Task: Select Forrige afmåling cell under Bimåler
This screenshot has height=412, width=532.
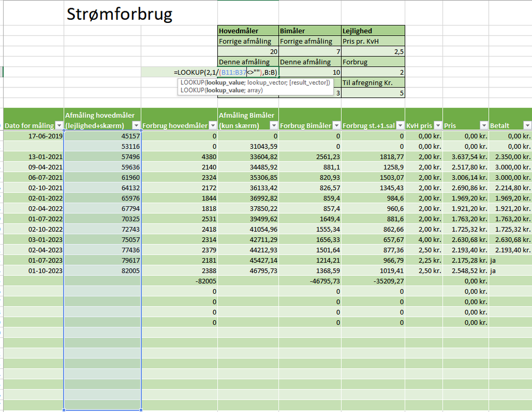Action: 310,41
